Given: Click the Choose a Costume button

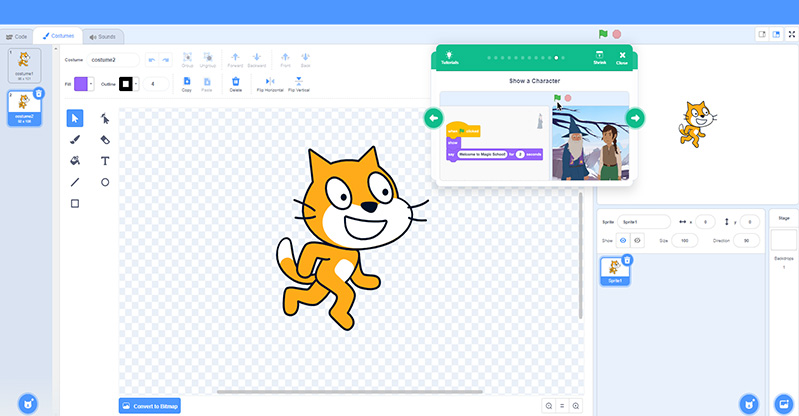Looking at the screenshot, I should pos(28,404).
